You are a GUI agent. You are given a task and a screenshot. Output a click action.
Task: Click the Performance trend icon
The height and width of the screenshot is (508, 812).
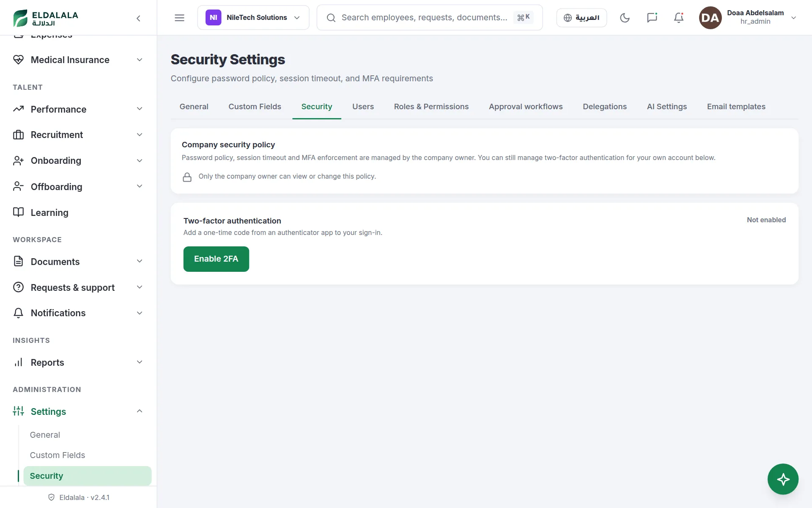pos(18,109)
